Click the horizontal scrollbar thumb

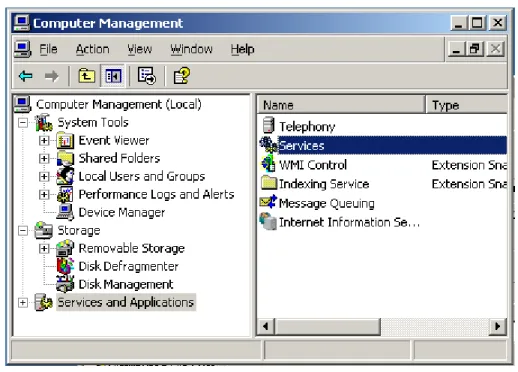[327, 326]
